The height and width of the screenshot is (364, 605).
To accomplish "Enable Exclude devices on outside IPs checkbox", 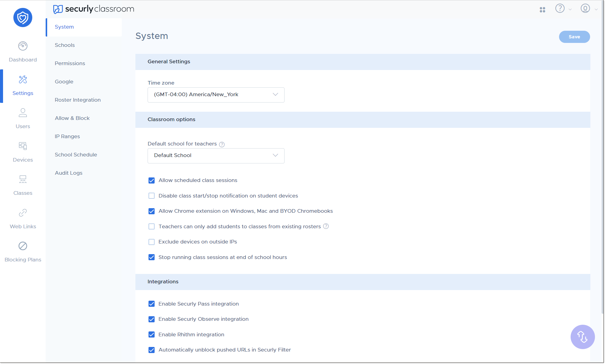I will click(x=151, y=242).
